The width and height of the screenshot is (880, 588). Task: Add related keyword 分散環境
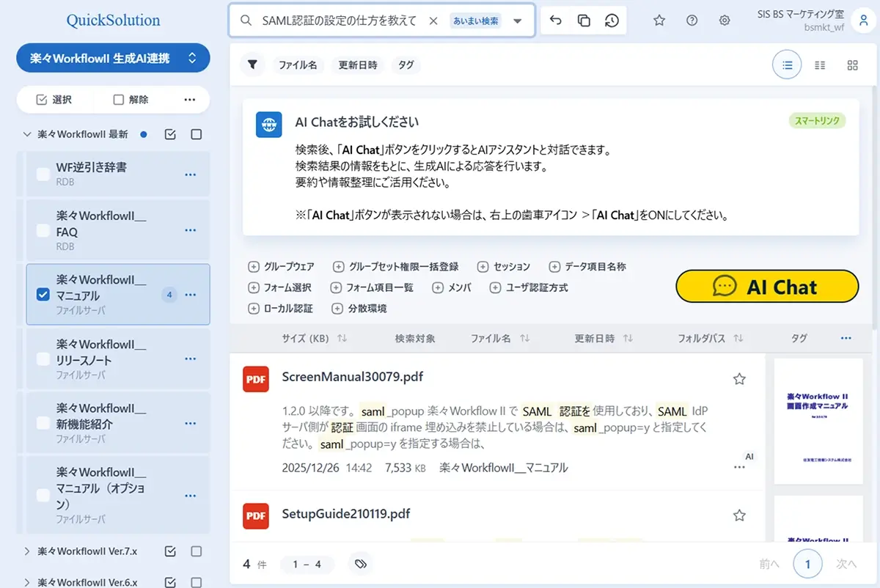359,309
